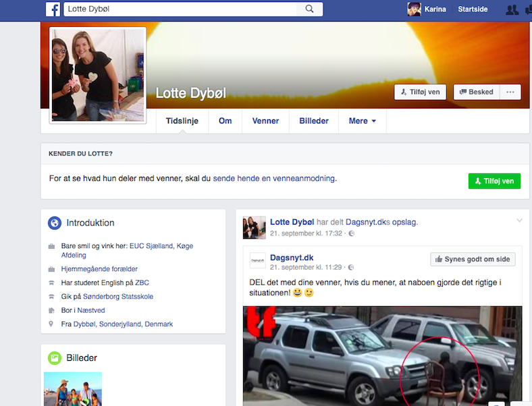Image resolution: width=532 pixels, height=406 pixels.
Task: Expand the Mere dropdown tab
Action: [x=363, y=121]
